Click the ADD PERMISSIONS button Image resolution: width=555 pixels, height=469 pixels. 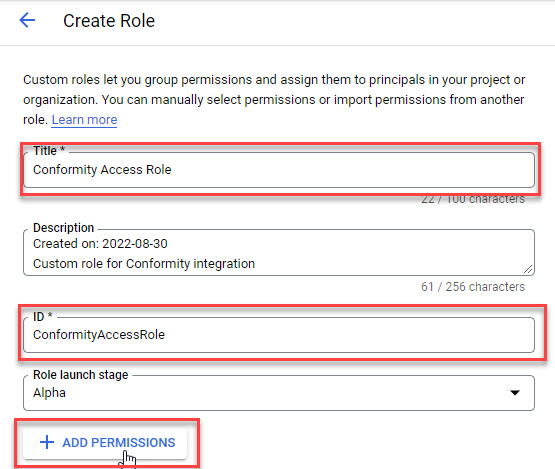pos(105,443)
